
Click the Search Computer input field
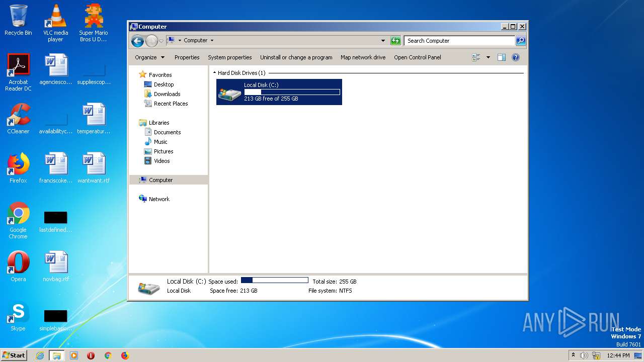[459, 41]
